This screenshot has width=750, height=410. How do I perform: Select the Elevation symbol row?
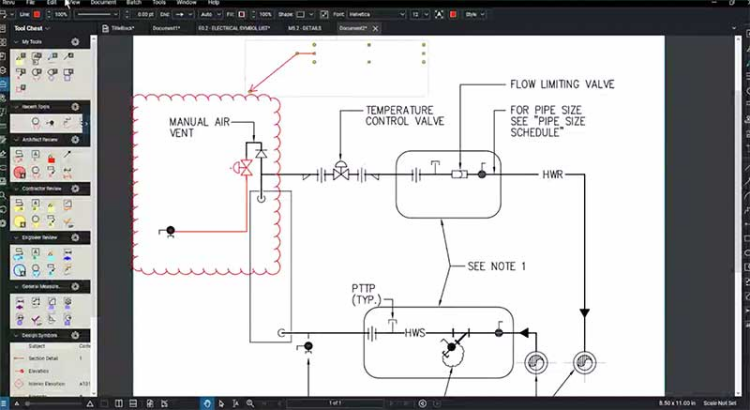tap(50, 371)
